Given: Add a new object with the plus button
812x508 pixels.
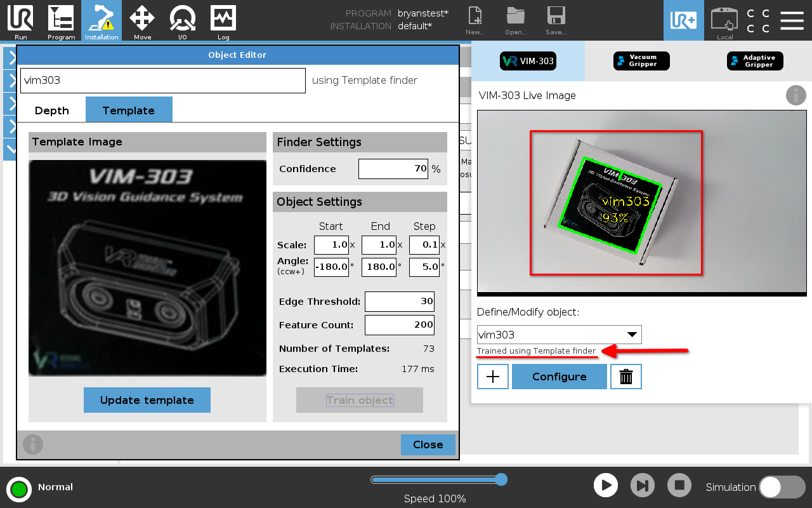Looking at the screenshot, I should [x=493, y=377].
